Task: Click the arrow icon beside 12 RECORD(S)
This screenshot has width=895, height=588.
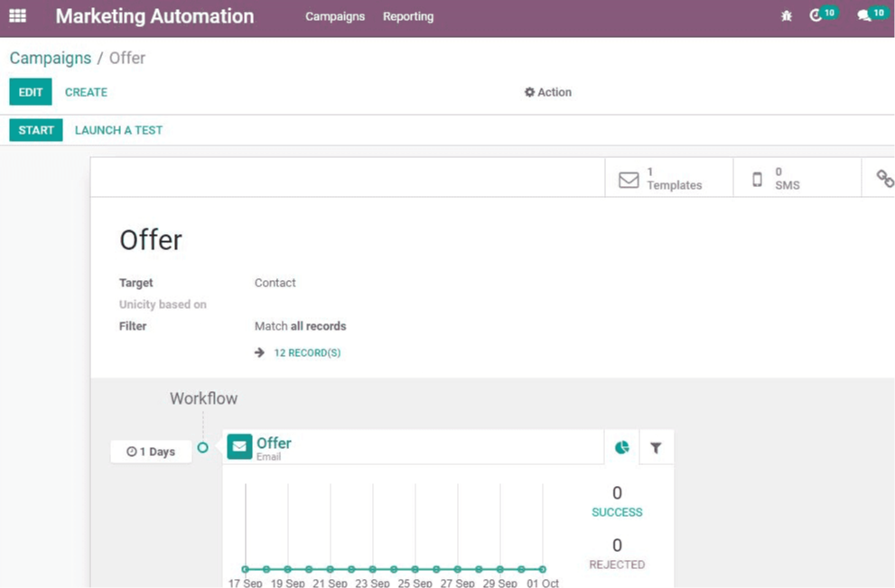Action: tap(260, 353)
